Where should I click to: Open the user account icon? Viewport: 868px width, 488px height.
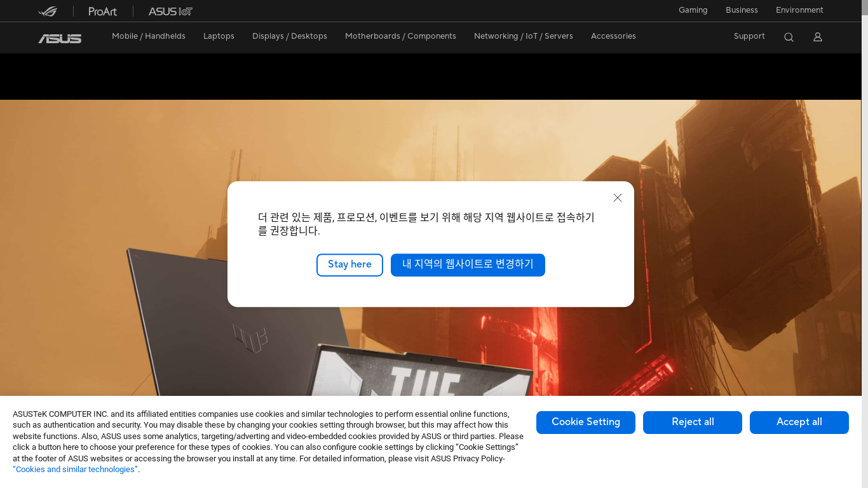click(x=818, y=37)
